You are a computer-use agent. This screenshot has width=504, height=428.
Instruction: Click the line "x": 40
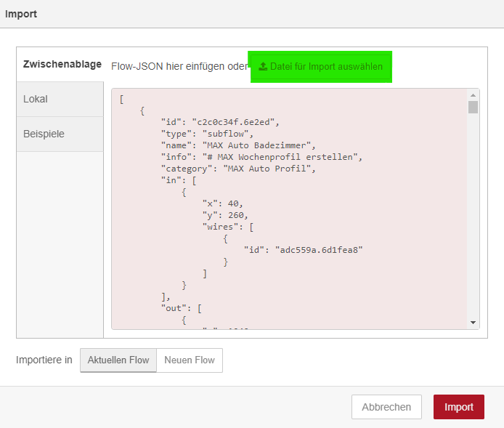[x=223, y=203]
